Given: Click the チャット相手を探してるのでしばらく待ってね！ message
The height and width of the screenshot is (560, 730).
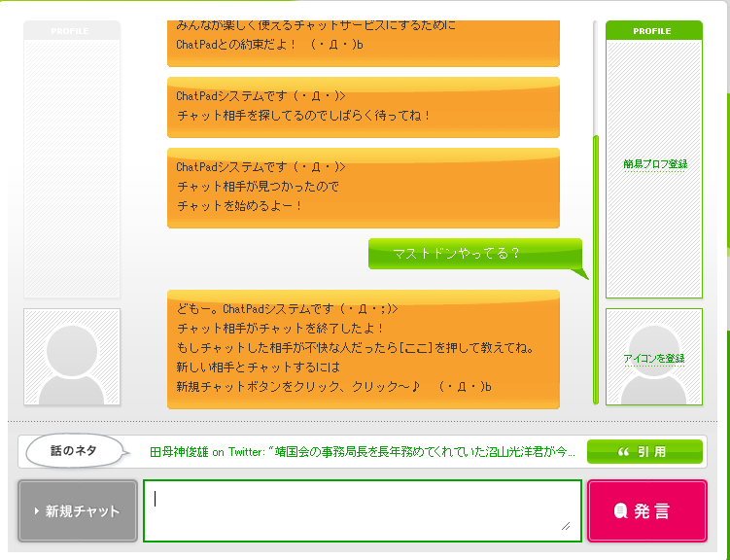Looking at the screenshot, I should pyautogui.click(x=303, y=116).
